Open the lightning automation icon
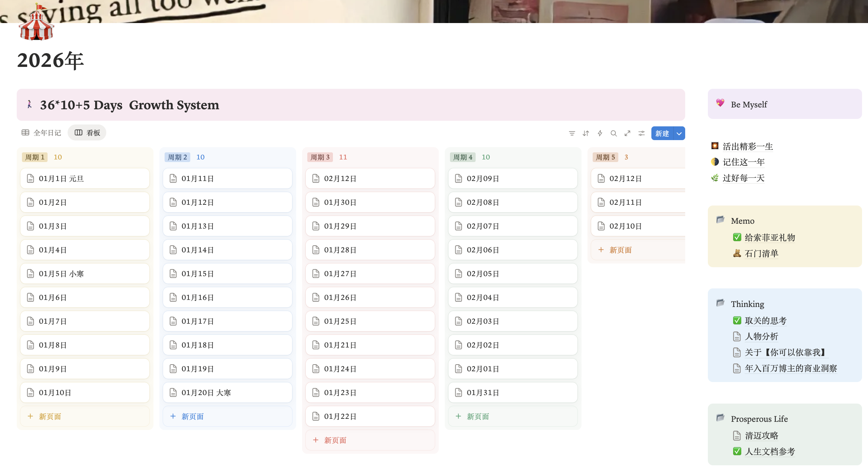868x469 pixels. coord(600,133)
